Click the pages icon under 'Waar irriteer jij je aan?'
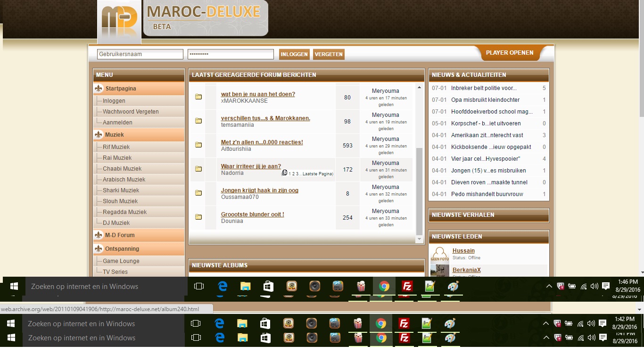Screen dimensions: 644x362 [x=284, y=173]
